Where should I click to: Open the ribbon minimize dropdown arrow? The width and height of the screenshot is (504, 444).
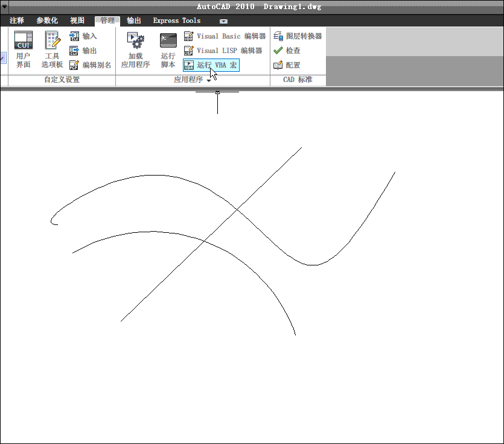pyautogui.click(x=223, y=21)
